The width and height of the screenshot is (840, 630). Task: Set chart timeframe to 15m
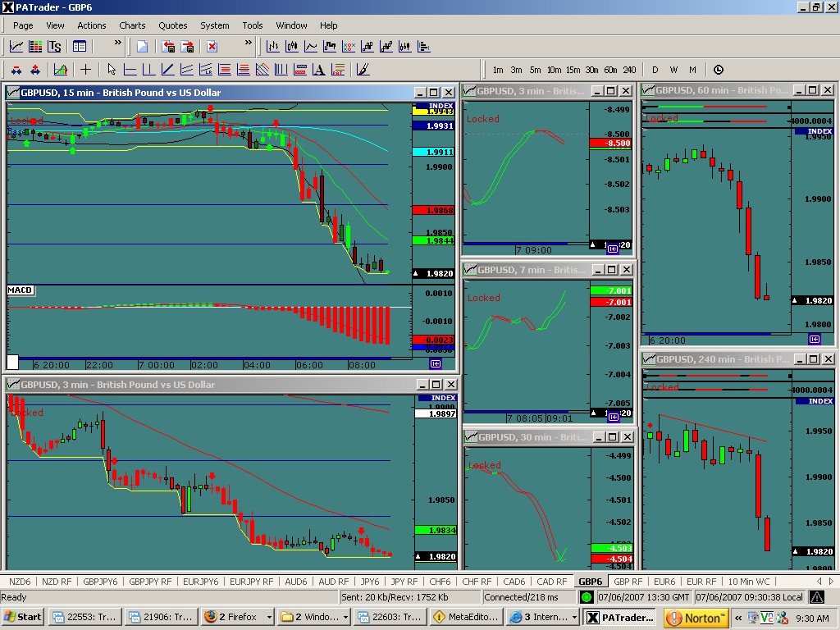click(573, 70)
